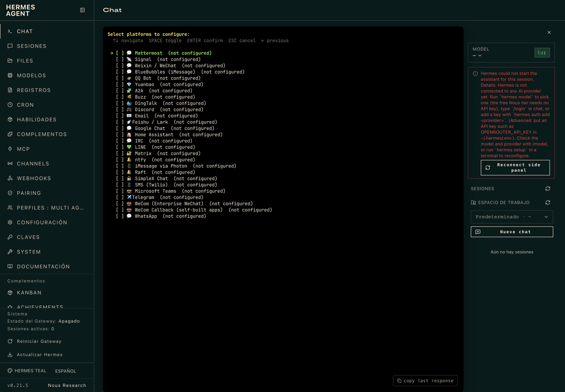Click the Documentación book icon
This screenshot has height=392, width=565.
[x=10, y=267]
